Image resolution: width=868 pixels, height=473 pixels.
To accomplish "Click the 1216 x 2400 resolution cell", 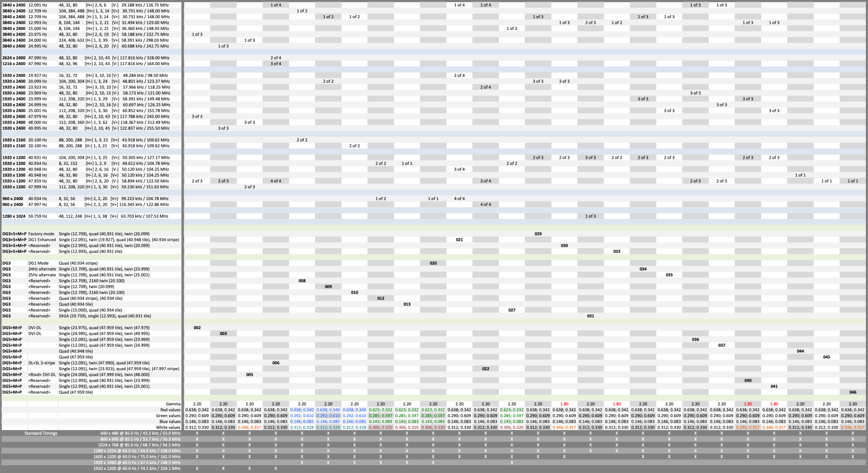I will pos(14,64).
